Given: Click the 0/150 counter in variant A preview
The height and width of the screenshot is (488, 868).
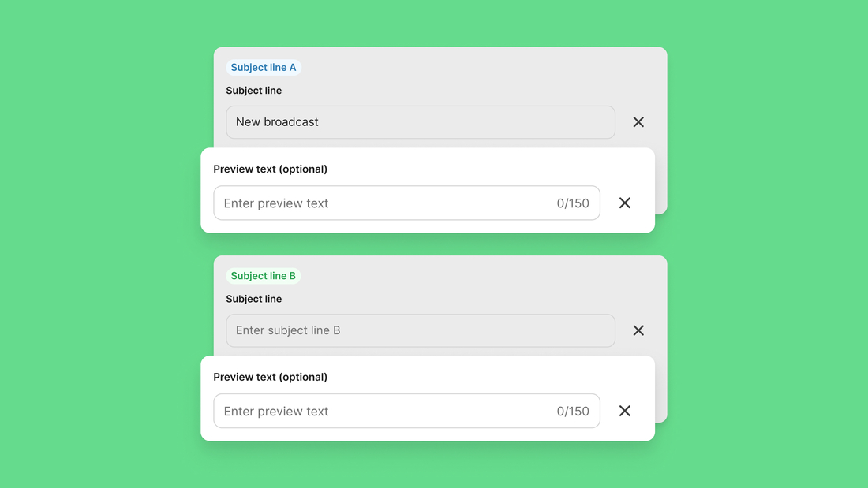Looking at the screenshot, I should (573, 203).
